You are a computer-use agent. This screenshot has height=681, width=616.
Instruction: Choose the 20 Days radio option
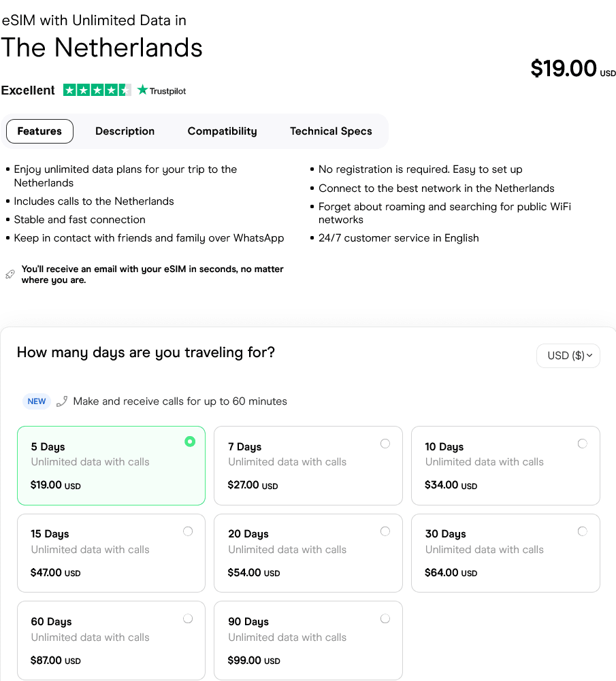(385, 531)
